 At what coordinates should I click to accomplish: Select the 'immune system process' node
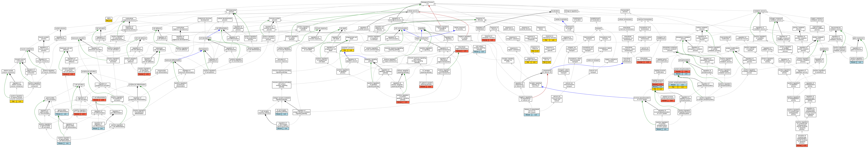(275, 20)
